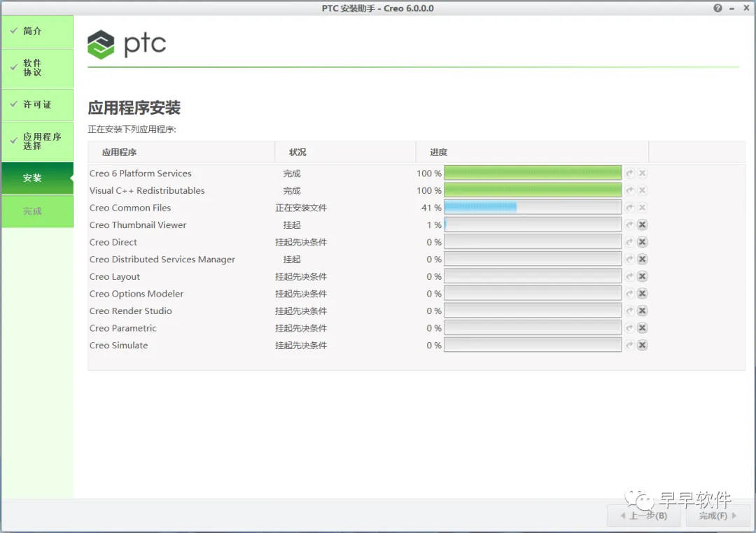Select Creo Parametric row name
756x533 pixels.
123,328
